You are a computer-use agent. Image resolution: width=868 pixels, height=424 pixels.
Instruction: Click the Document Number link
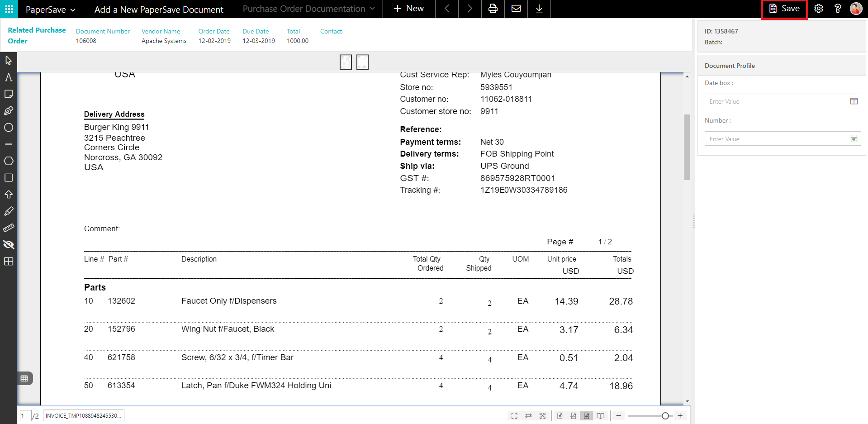click(103, 31)
